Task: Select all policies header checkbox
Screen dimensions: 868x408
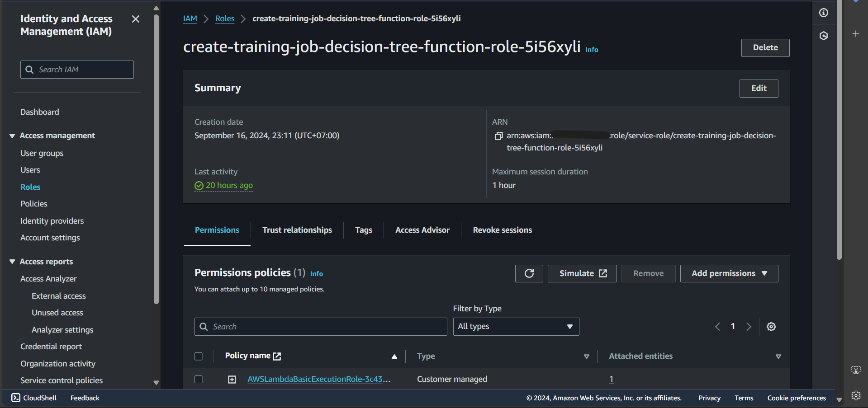Action: [x=199, y=356]
